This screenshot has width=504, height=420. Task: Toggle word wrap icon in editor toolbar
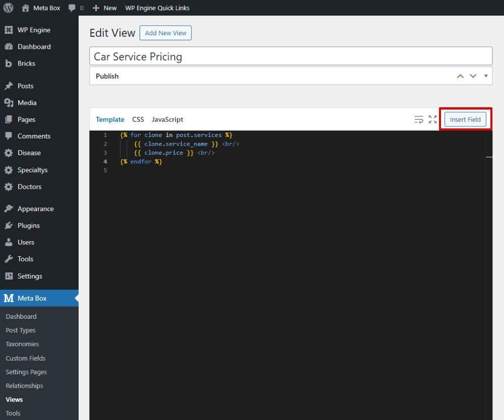click(x=418, y=119)
